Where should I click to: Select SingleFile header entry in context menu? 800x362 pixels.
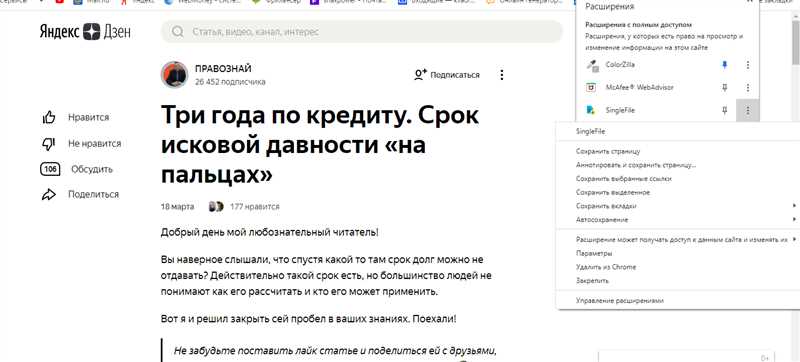pos(678,132)
